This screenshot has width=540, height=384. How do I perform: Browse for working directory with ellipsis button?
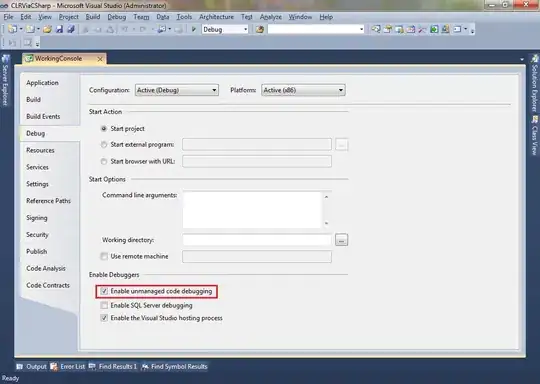[x=341, y=240]
